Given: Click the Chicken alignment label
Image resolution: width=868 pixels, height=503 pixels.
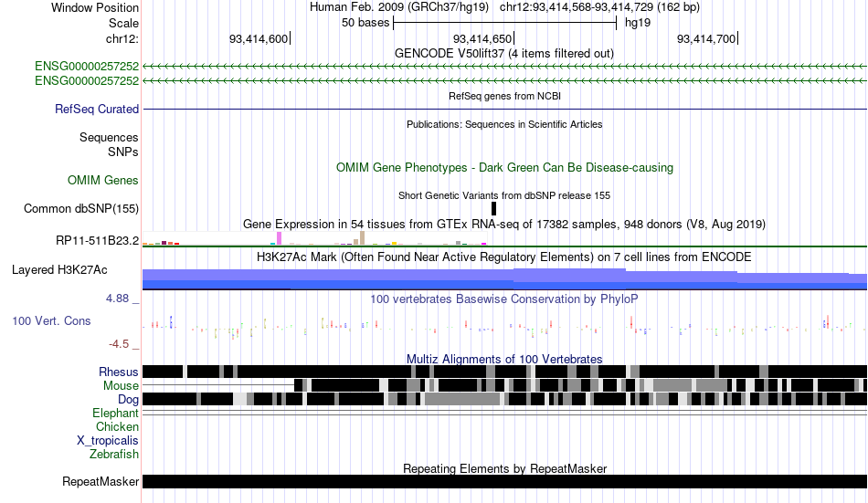Looking at the screenshot, I should (117, 426).
